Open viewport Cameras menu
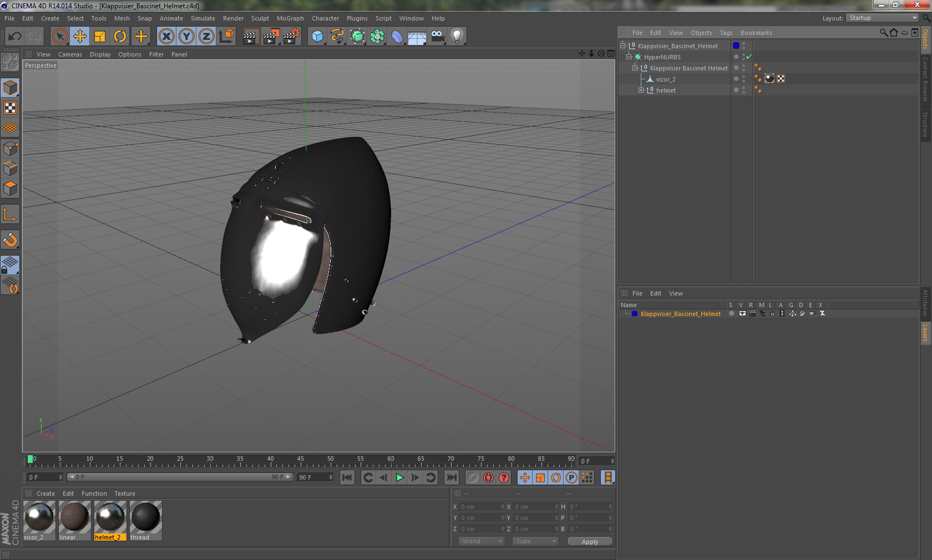The image size is (932, 560). pos(70,54)
